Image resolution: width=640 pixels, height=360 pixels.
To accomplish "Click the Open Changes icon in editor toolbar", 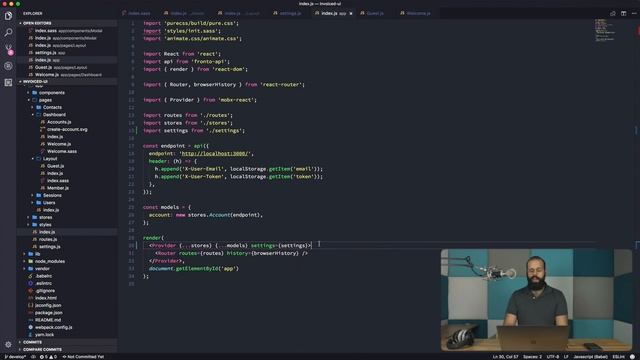I will point(613,13).
